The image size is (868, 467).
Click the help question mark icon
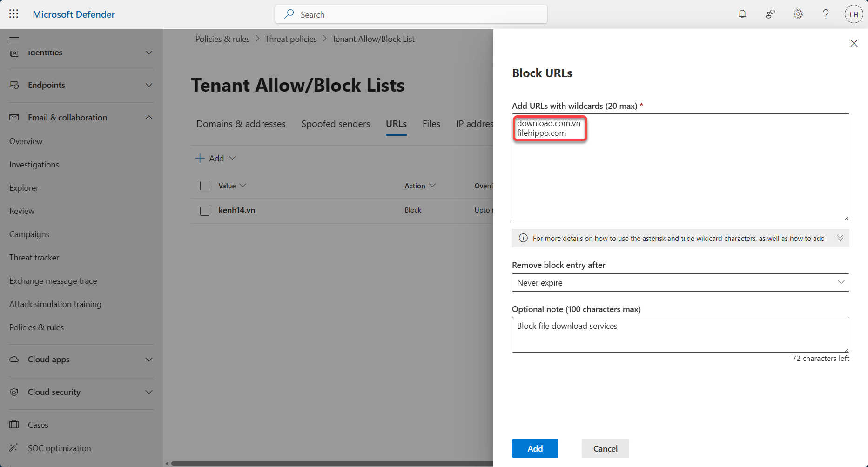coord(826,14)
